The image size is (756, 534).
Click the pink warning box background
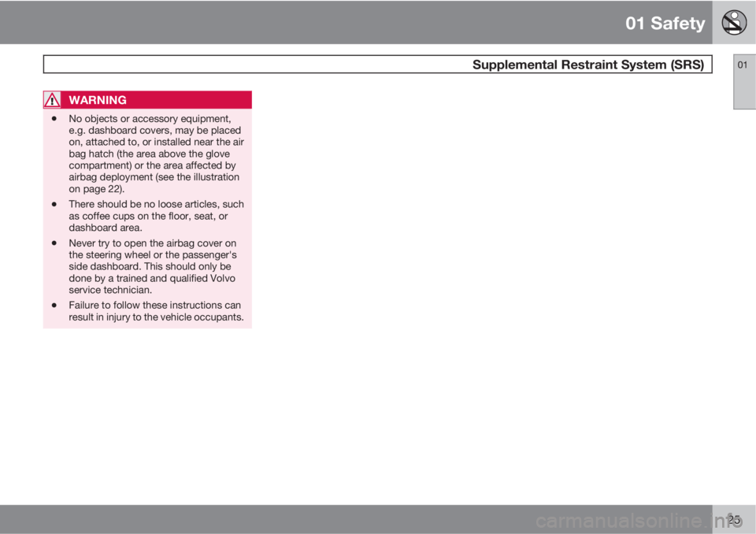pyautogui.click(x=147, y=218)
